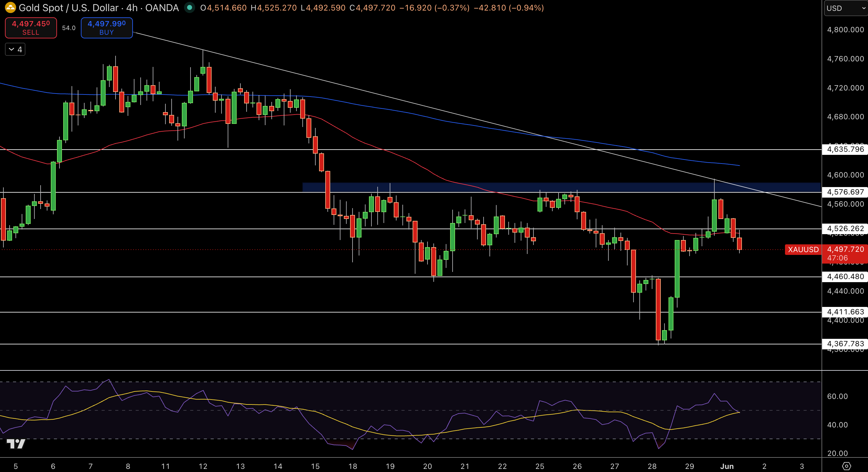Click the 28 date label on time axis
This screenshot has height=472, width=868.
[x=652, y=466]
